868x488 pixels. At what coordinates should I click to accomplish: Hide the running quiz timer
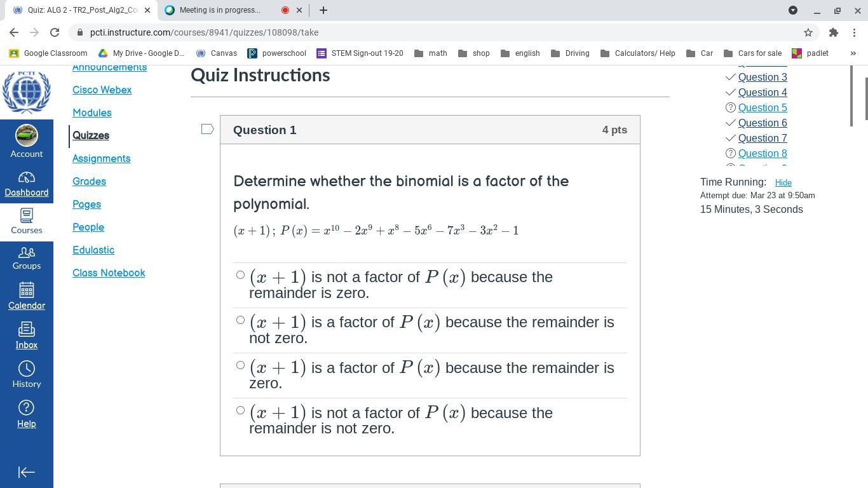point(783,182)
